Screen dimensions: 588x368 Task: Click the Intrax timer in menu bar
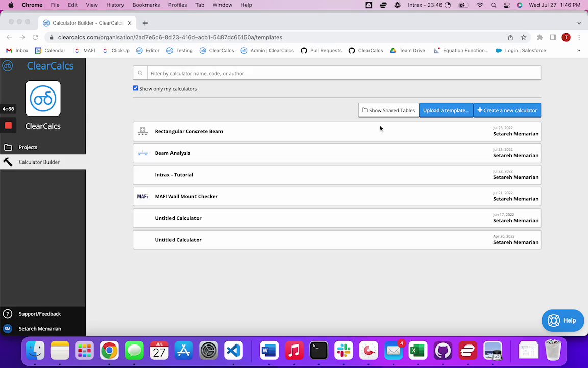pos(429,5)
